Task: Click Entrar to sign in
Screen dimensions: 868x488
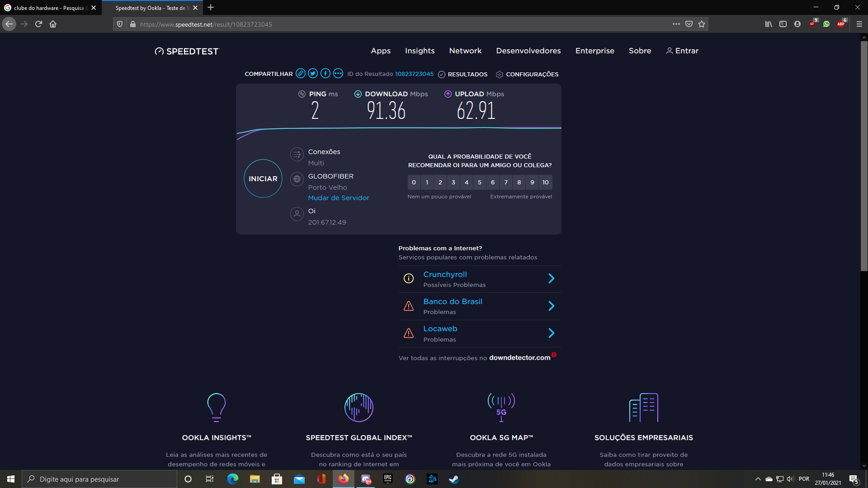Action: (682, 51)
